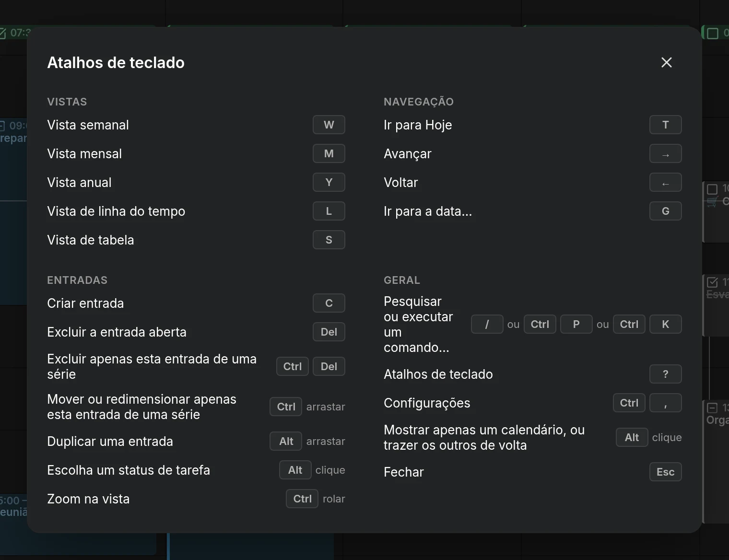Image resolution: width=729 pixels, height=560 pixels.
Task: Click Alt key for Mostrar apenas um calendário
Action: [632, 437]
